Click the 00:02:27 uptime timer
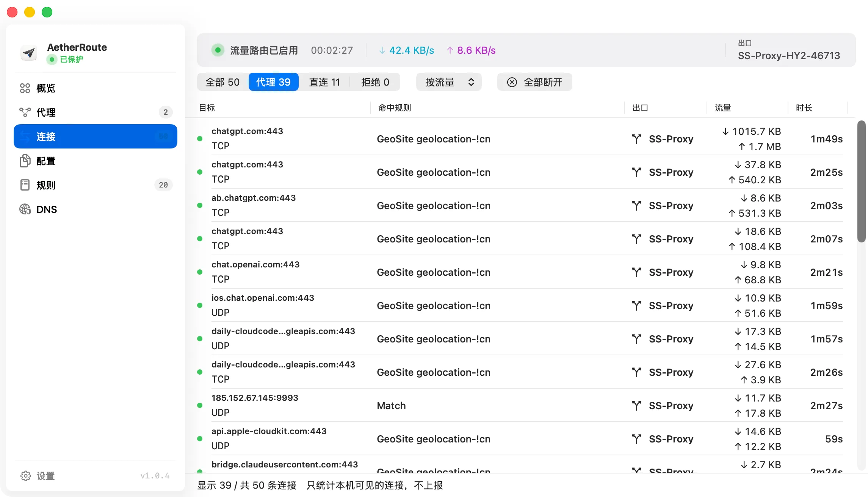This screenshot has width=868, height=497. [x=332, y=50]
